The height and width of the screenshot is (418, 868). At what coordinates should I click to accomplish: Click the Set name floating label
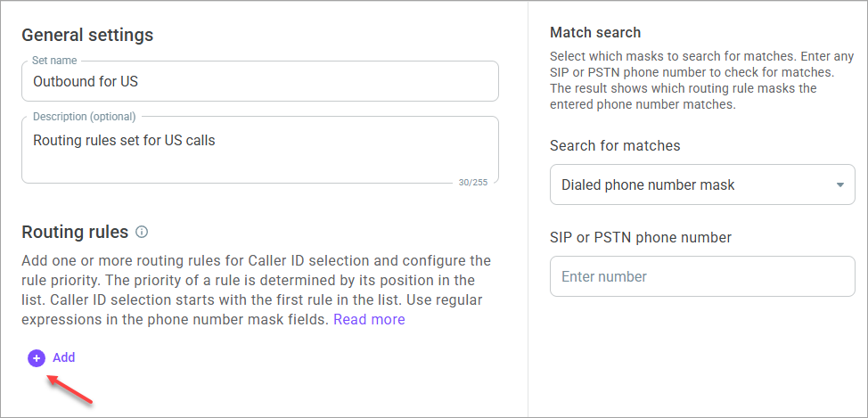54,61
